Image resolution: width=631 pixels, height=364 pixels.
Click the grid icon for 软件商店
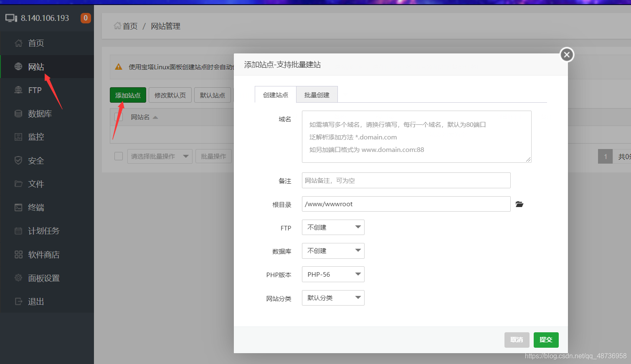pos(18,255)
